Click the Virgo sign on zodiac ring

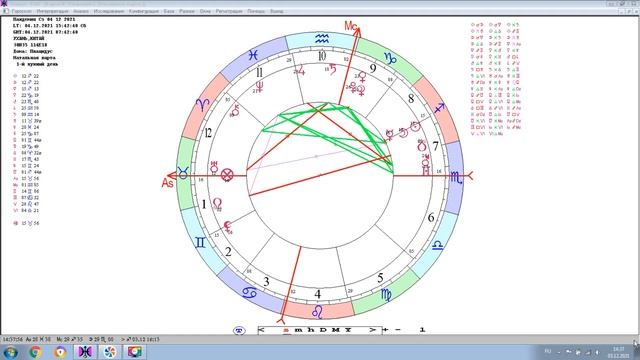(x=386, y=294)
